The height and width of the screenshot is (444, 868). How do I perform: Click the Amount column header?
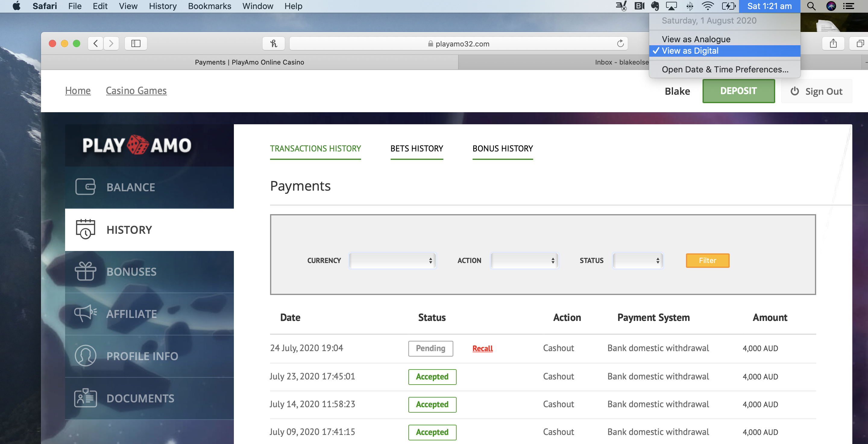pyautogui.click(x=770, y=317)
